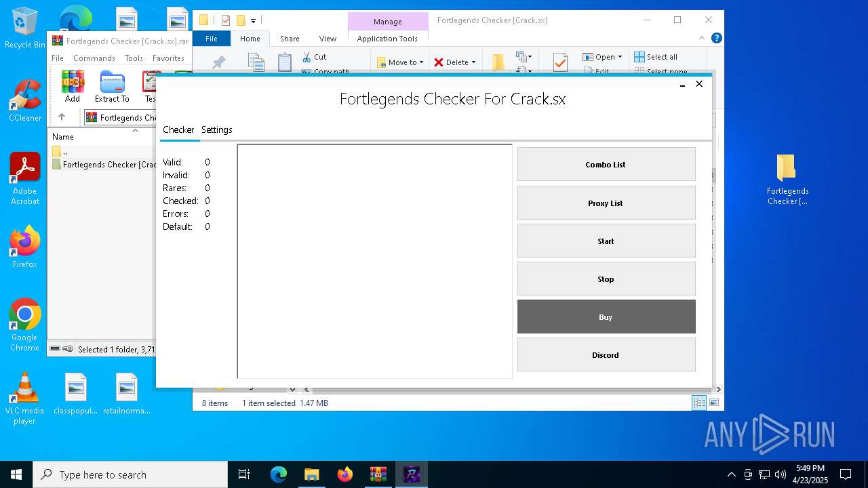Viewport: 868px width, 488px height.
Task: Open the Windows Start menu
Action: click(16, 474)
